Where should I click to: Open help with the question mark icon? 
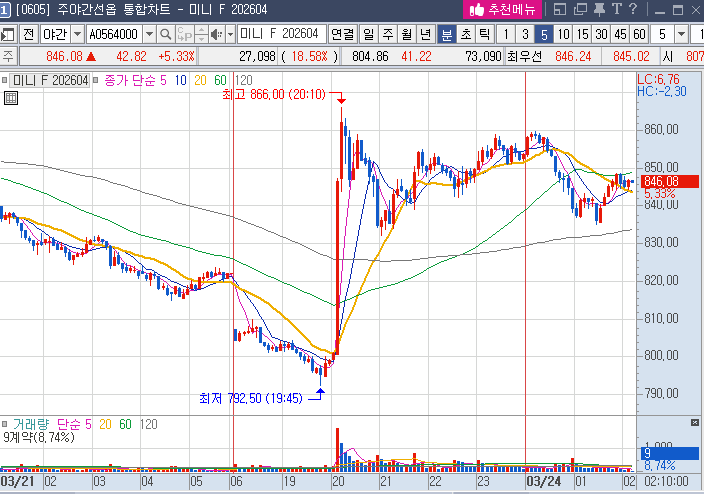[x=633, y=9]
